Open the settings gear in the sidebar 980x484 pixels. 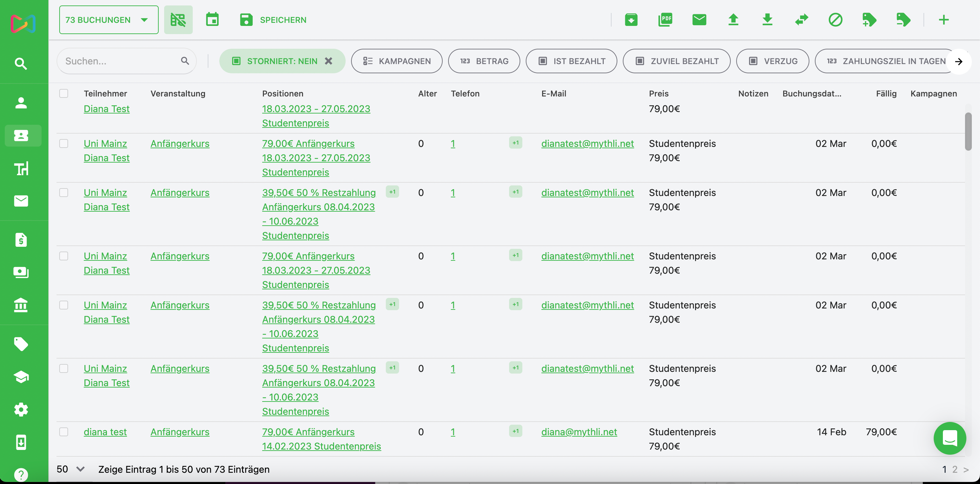click(x=21, y=409)
